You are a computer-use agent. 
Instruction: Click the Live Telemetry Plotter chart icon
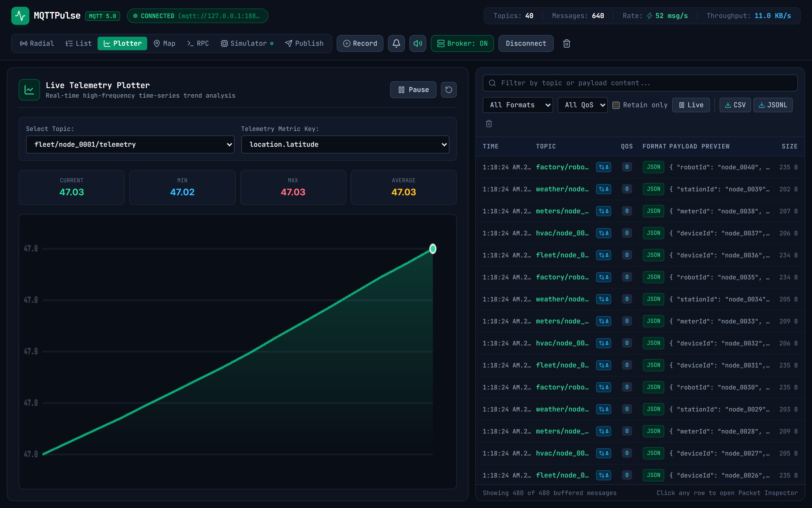click(x=29, y=90)
